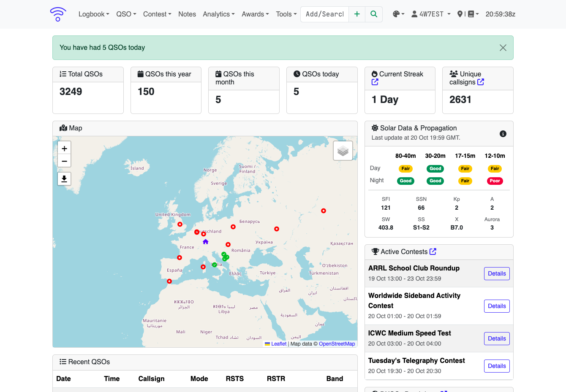Click the Callsign column header
The height and width of the screenshot is (392, 566).
click(x=151, y=379)
